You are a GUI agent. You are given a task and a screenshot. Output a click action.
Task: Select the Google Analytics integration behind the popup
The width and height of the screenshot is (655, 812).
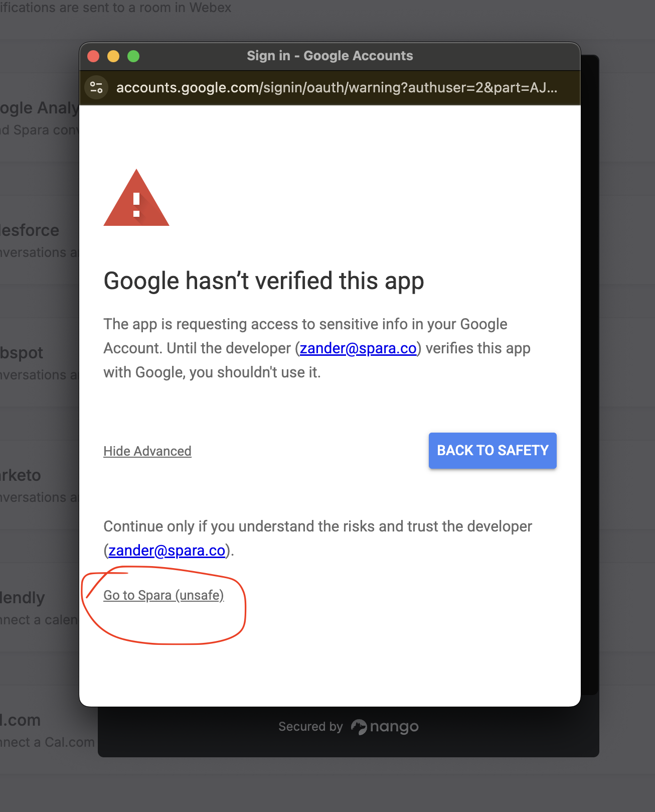pyautogui.click(x=39, y=108)
